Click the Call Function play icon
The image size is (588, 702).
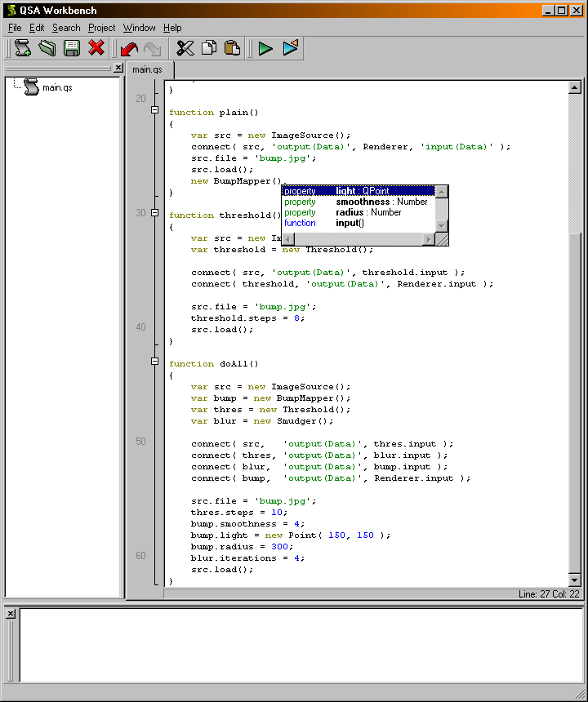(290, 47)
